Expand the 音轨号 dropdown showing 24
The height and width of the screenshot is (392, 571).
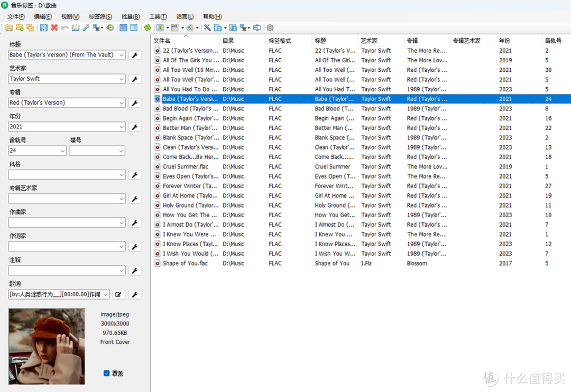coord(62,151)
